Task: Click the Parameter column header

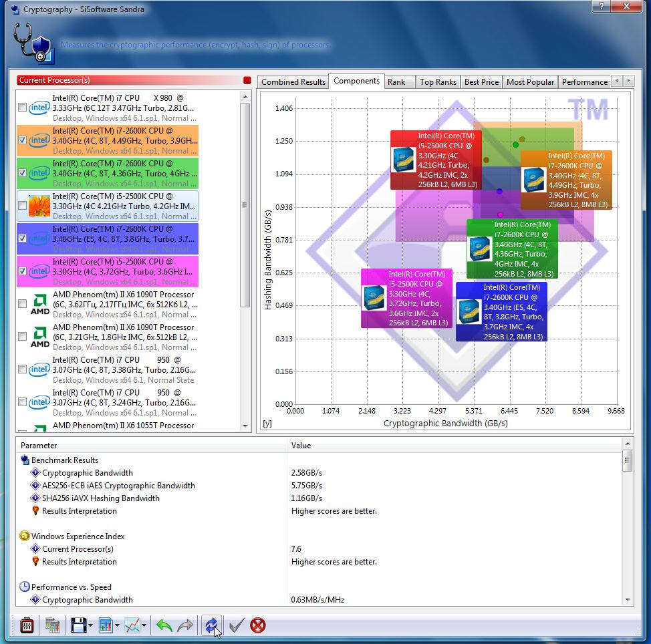Action: click(x=152, y=445)
